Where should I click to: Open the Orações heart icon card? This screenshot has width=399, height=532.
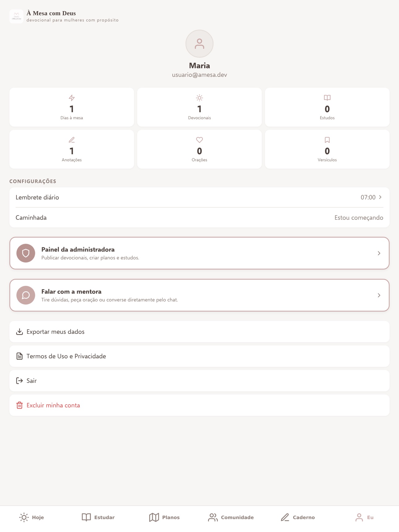tap(199, 149)
